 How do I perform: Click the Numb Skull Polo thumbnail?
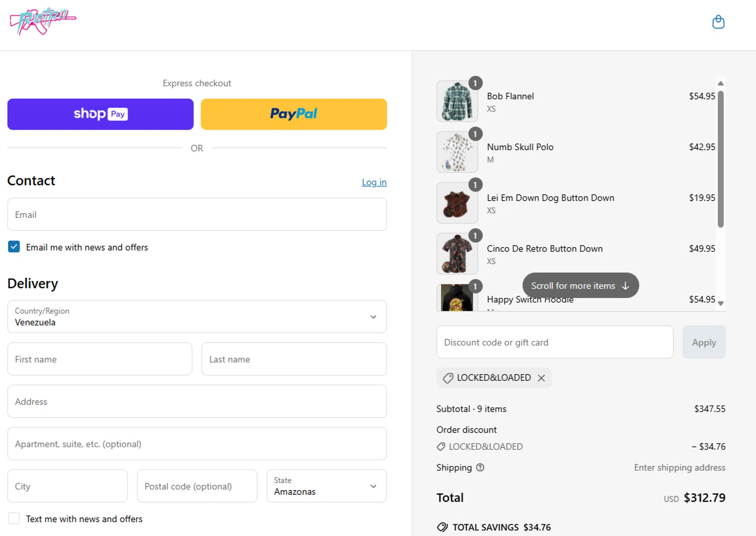click(457, 152)
